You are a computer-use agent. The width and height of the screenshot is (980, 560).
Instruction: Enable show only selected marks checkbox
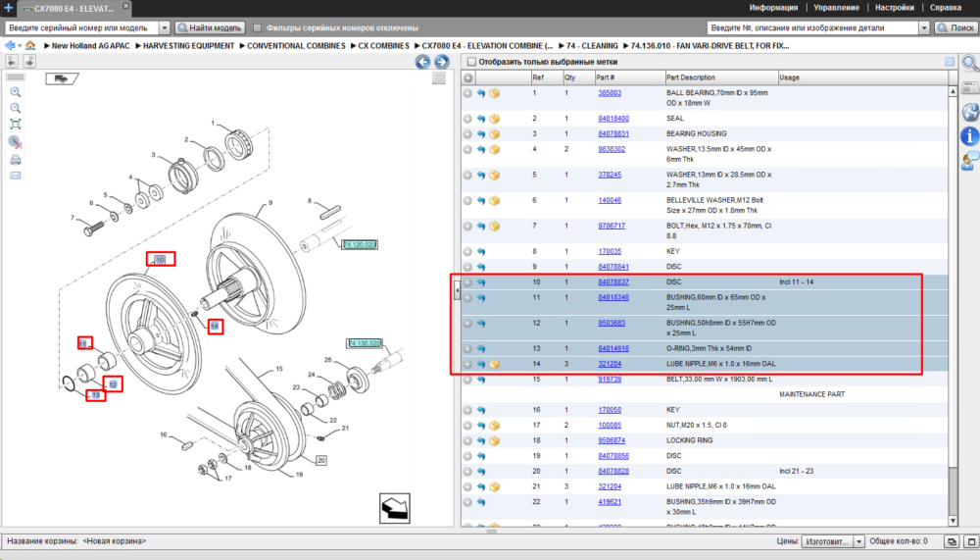click(x=472, y=62)
